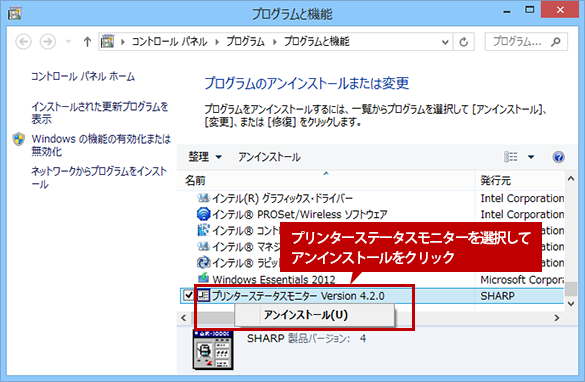Screen dimensions: 585x382
Task: Click the shield icon beside Windows の機能
Action: pos(19,139)
